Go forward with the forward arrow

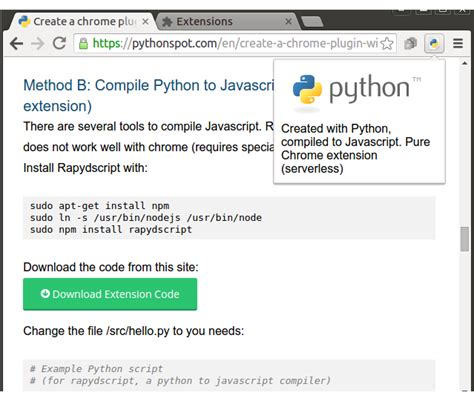(x=37, y=43)
